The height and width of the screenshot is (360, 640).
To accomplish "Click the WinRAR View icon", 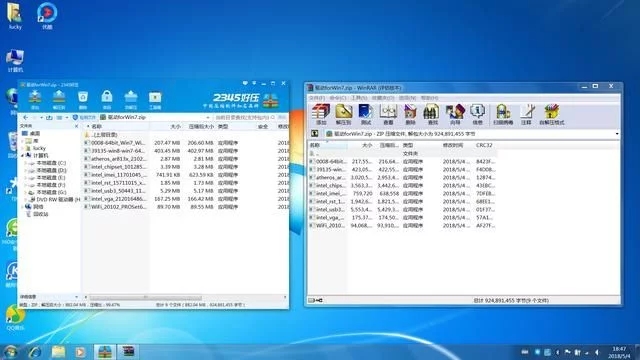I will point(388,114).
